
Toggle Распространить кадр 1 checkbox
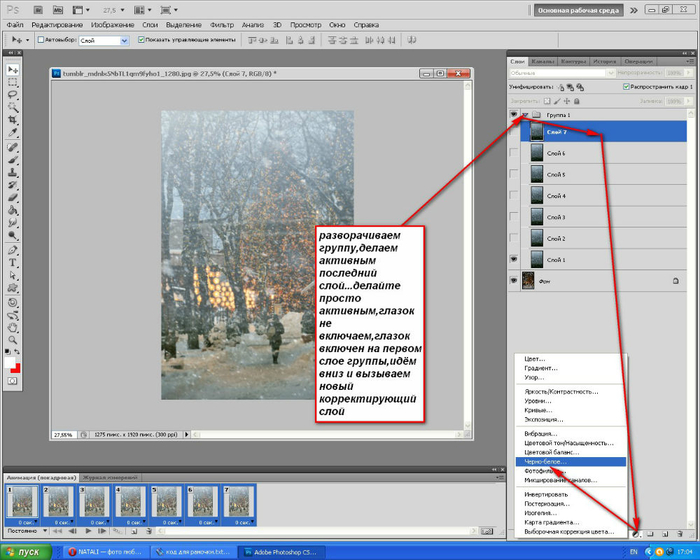[x=626, y=87]
